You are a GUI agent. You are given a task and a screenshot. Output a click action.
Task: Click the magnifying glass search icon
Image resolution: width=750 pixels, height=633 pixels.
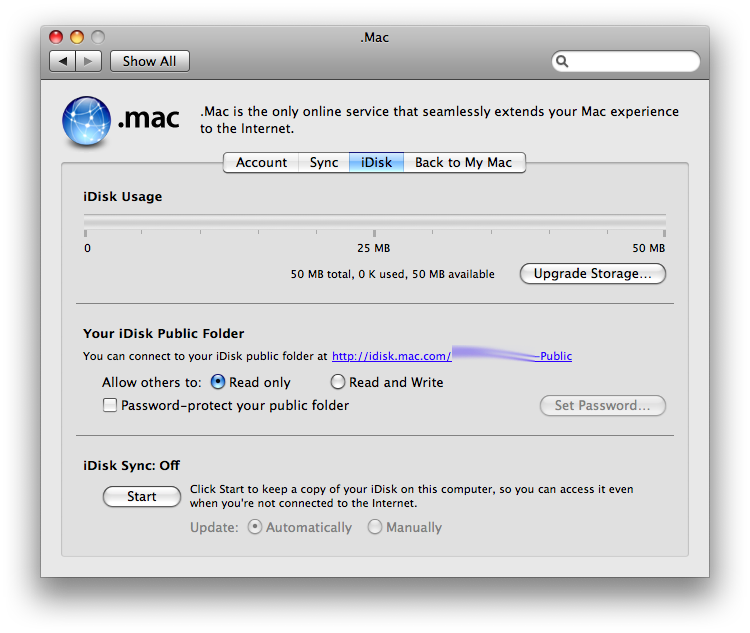pos(562,61)
